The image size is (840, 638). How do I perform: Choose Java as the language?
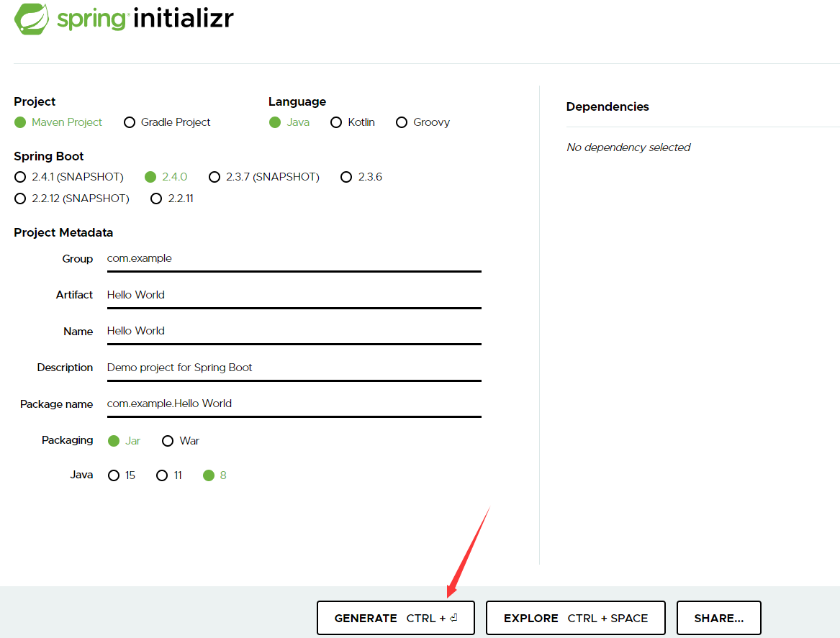(x=289, y=122)
